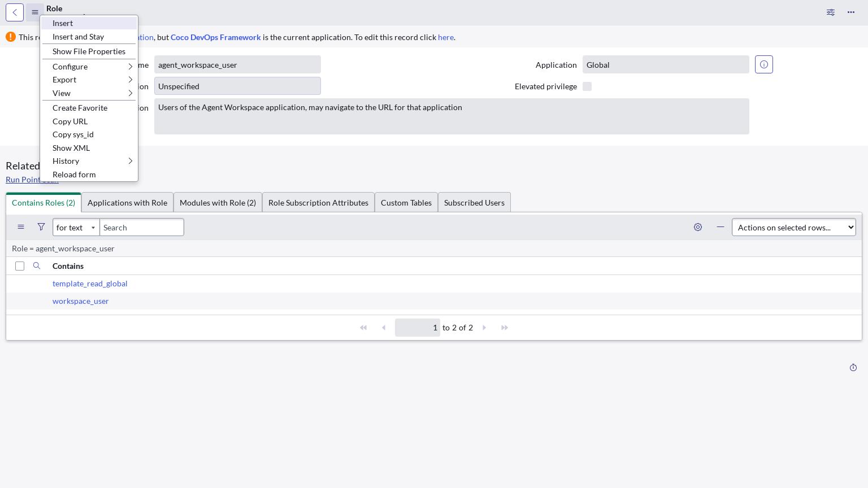
Task: Switch to Subscribed Users tab
Action: 474,203
